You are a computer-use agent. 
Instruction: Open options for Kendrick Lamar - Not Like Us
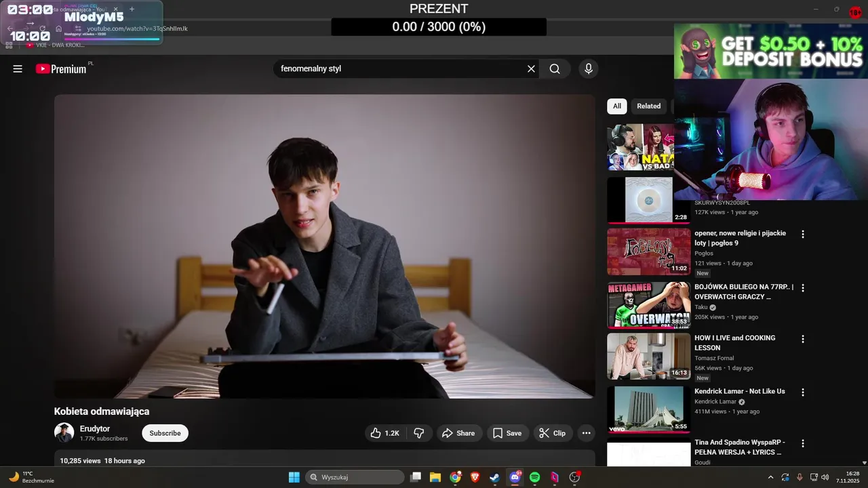click(803, 392)
